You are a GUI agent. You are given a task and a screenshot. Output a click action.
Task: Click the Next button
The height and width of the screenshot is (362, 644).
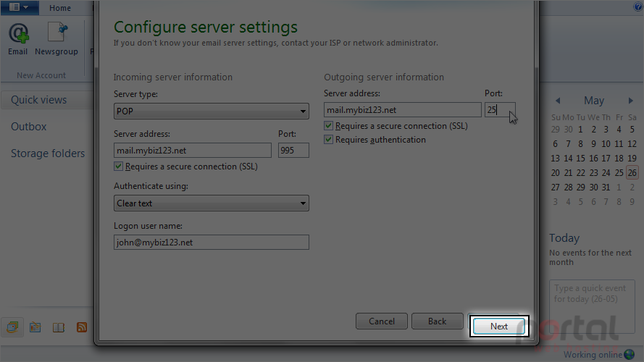point(499,327)
